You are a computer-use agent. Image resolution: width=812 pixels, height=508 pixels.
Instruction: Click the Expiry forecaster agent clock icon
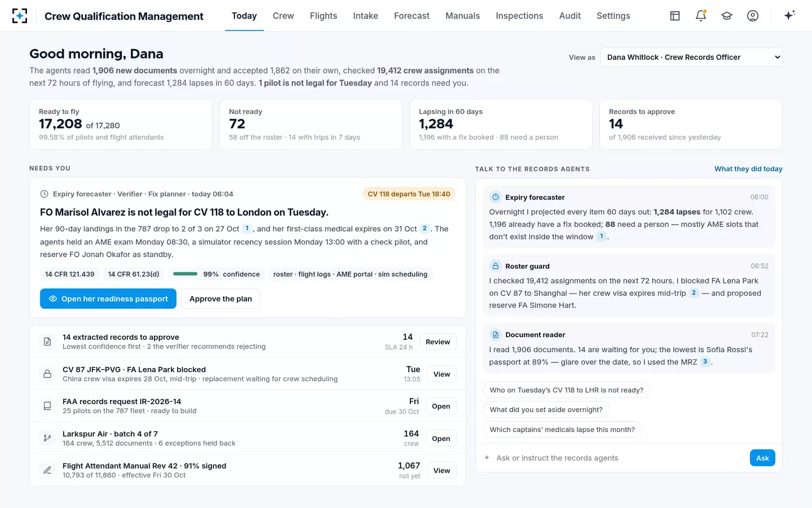(x=496, y=197)
